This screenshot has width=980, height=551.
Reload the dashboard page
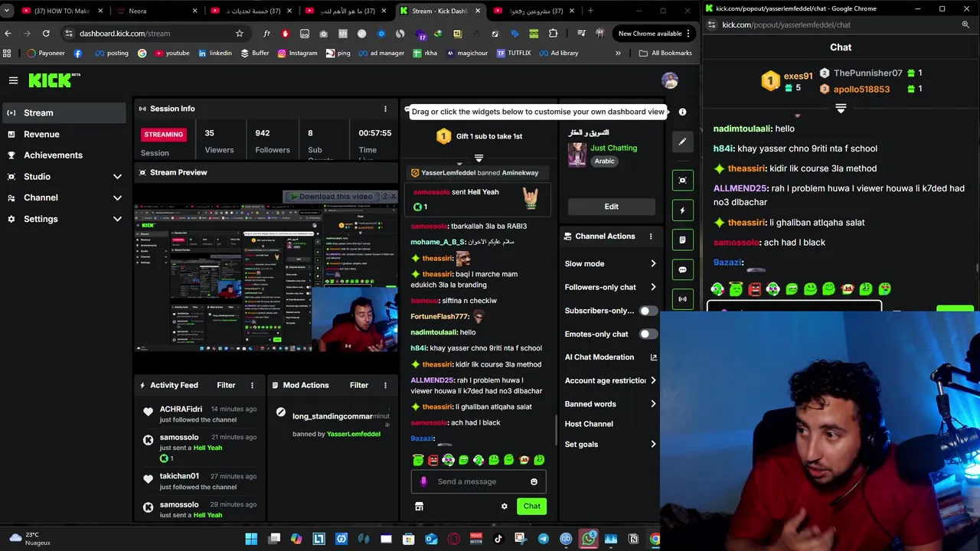point(46,34)
